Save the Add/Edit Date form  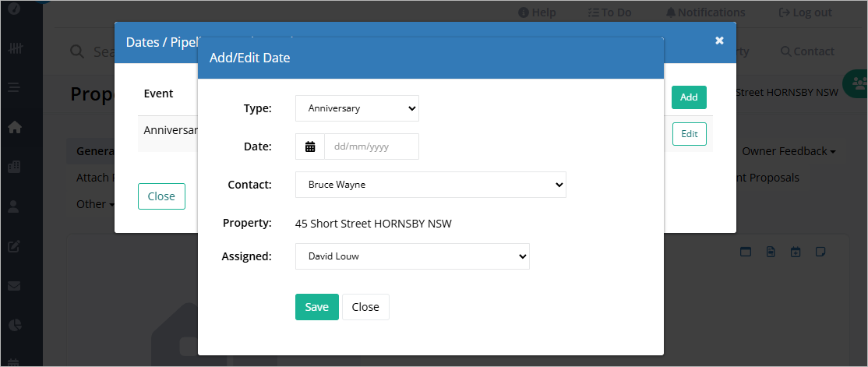coord(316,307)
